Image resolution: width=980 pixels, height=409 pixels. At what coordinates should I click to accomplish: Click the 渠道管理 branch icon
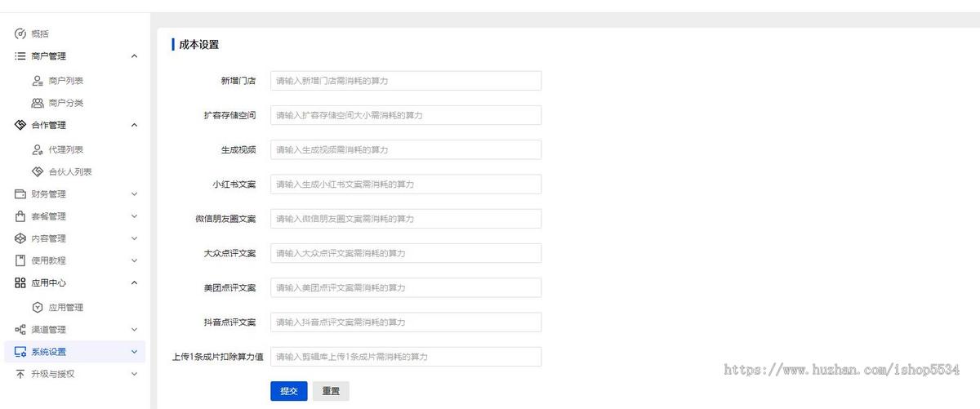[20, 330]
